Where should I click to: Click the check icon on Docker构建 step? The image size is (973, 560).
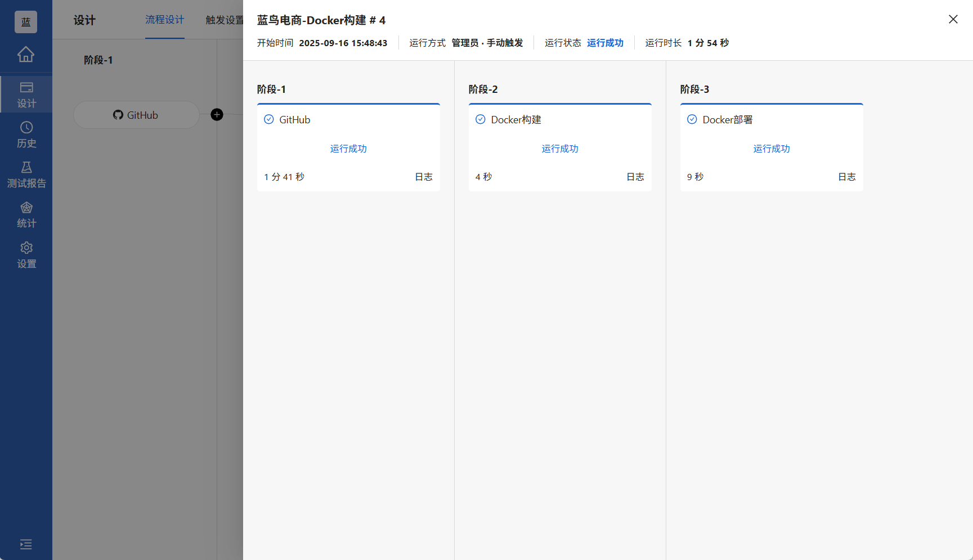point(481,119)
